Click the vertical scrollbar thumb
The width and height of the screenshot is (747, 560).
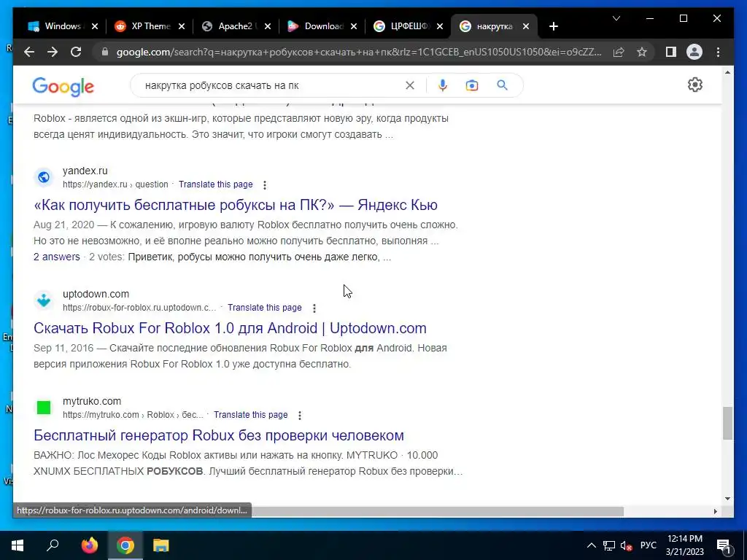click(727, 424)
